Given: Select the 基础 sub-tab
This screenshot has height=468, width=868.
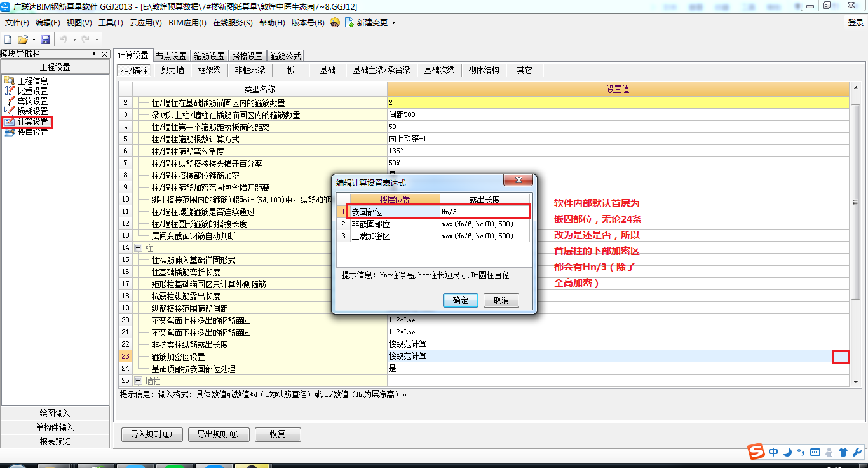Looking at the screenshot, I should (x=327, y=71).
